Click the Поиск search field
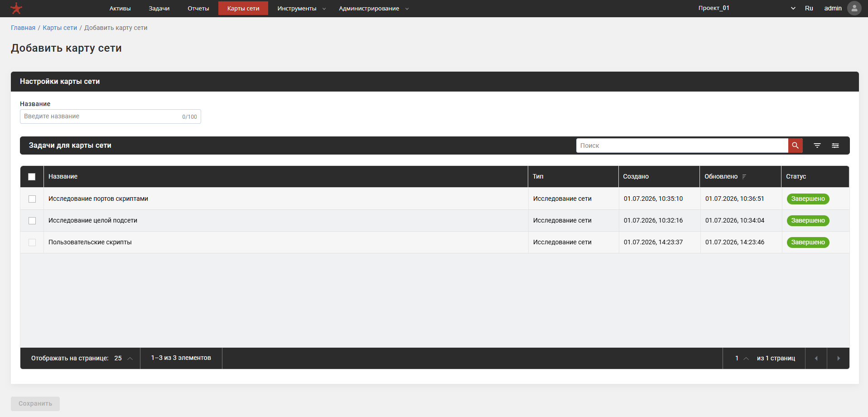 (x=682, y=145)
